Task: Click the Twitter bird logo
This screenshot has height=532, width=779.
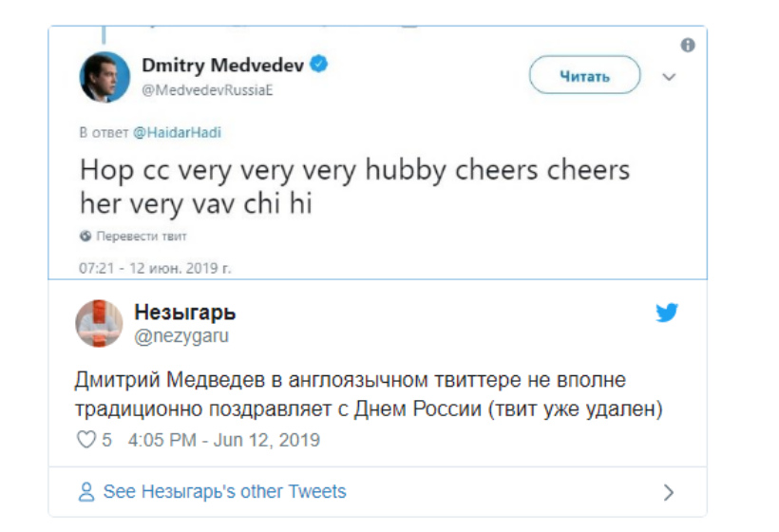Action: coord(667,313)
